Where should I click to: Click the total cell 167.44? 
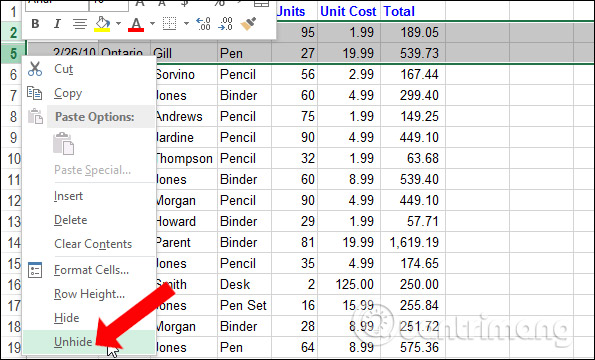point(413,75)
